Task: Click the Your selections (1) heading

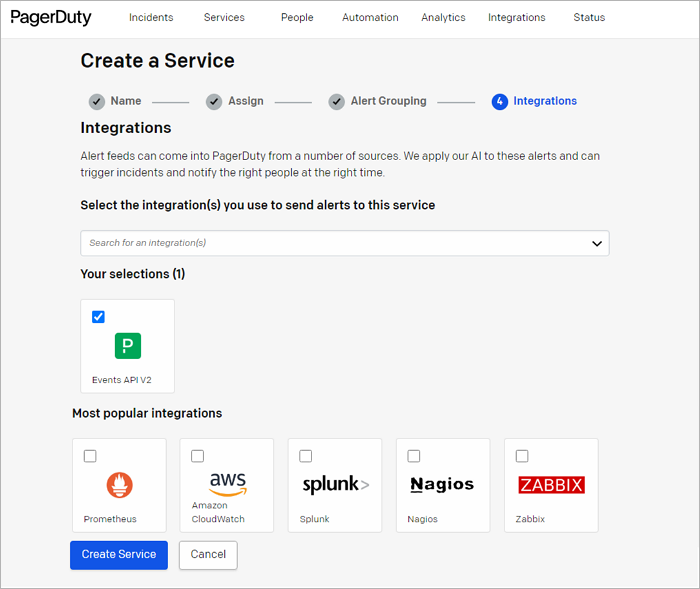Action: tap(133, 274)
